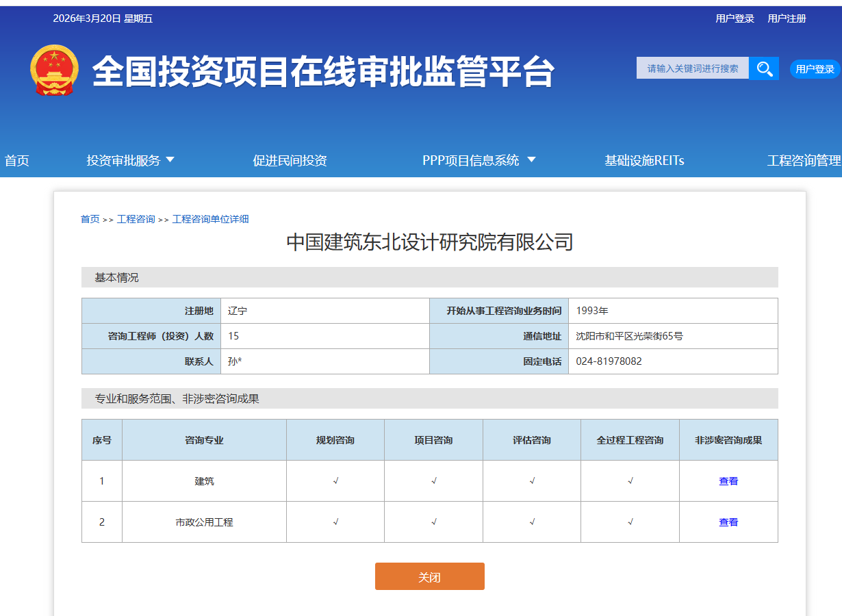The image size is (842, 616).
Task: Click 用户登录 link at top right
Action: tap(735, 18)
